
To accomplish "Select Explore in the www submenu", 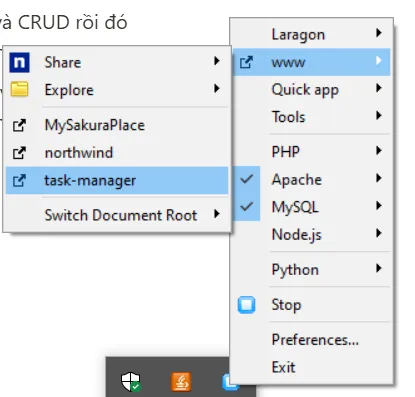I will point(117,90).
